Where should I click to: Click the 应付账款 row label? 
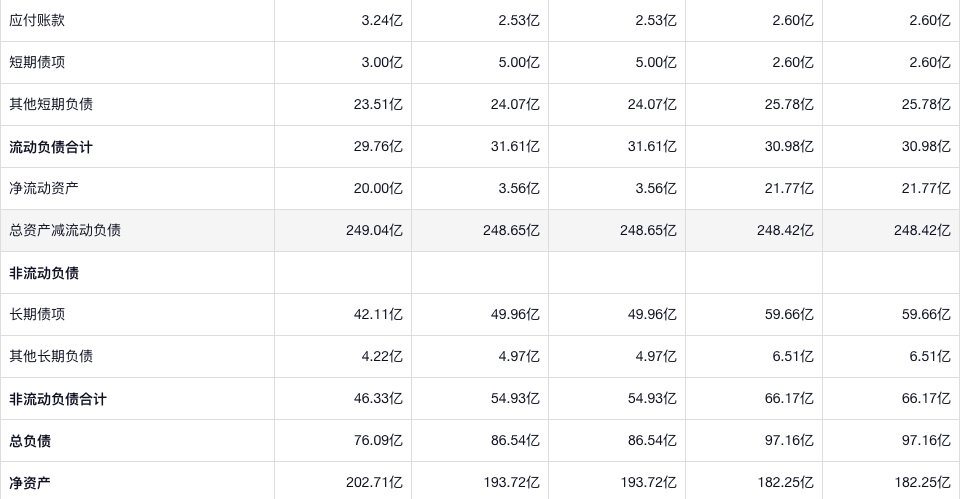click(38, 20)
